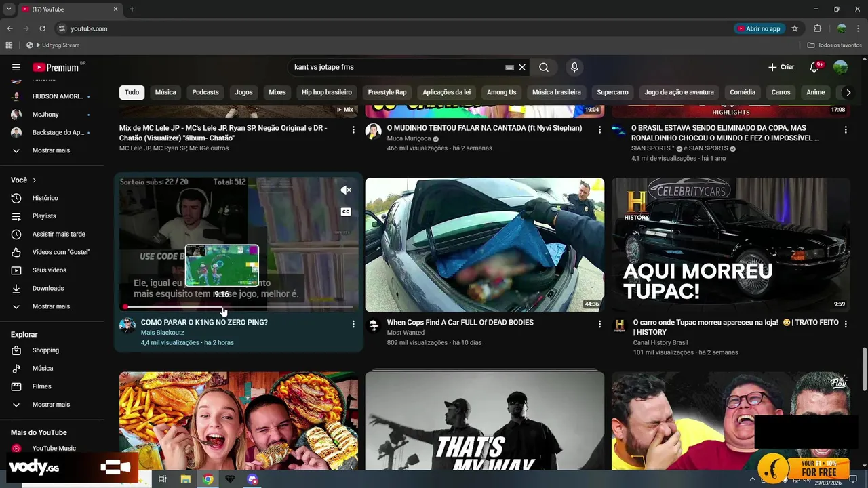Open options for Tupac car video
868x488 pixels.
click(846, 324)
